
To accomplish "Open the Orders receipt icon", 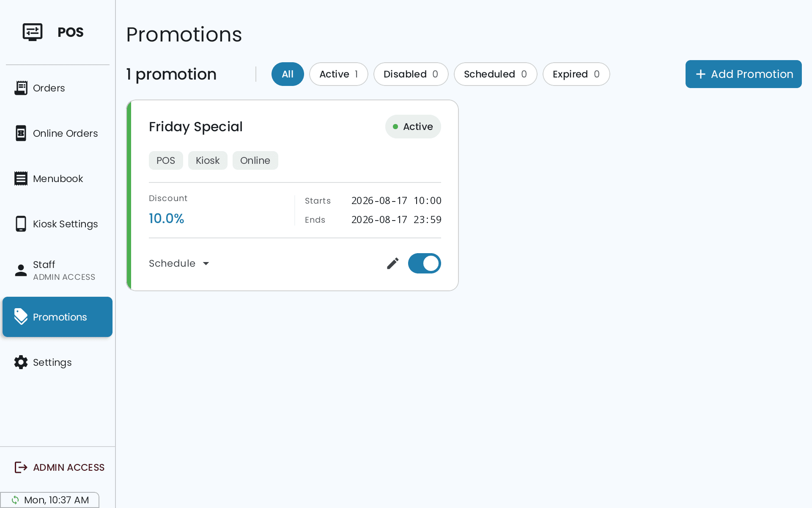I will pos(21,88).
